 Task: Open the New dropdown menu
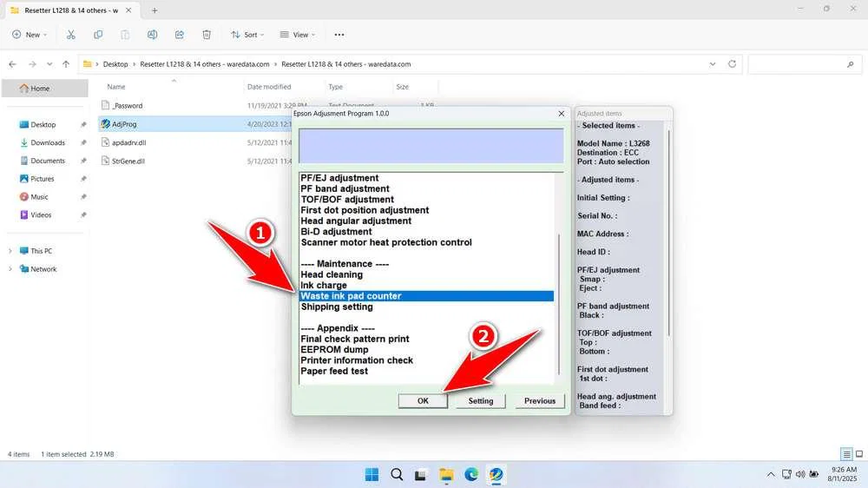[x=30, y=35]
